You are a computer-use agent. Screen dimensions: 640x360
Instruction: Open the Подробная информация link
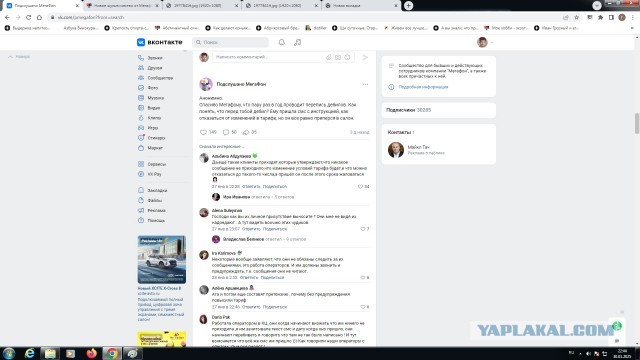pos(423,87)
